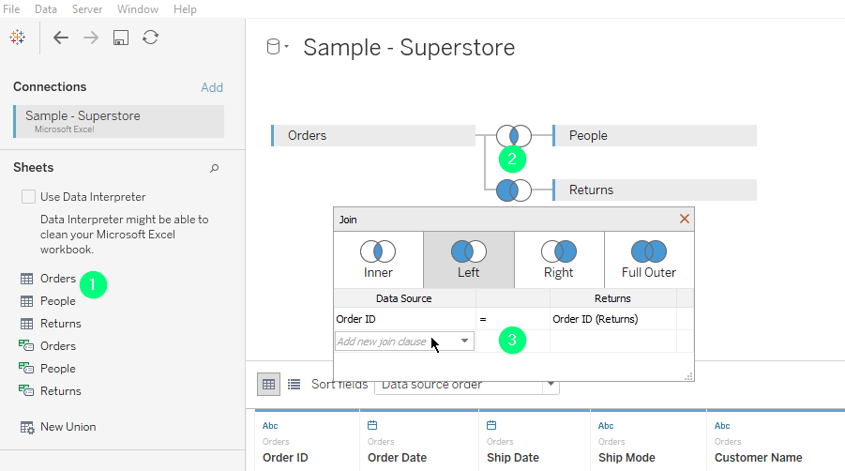Click the Ship Mode Abc type icon
845x471 pixels.
pos(606,426)
